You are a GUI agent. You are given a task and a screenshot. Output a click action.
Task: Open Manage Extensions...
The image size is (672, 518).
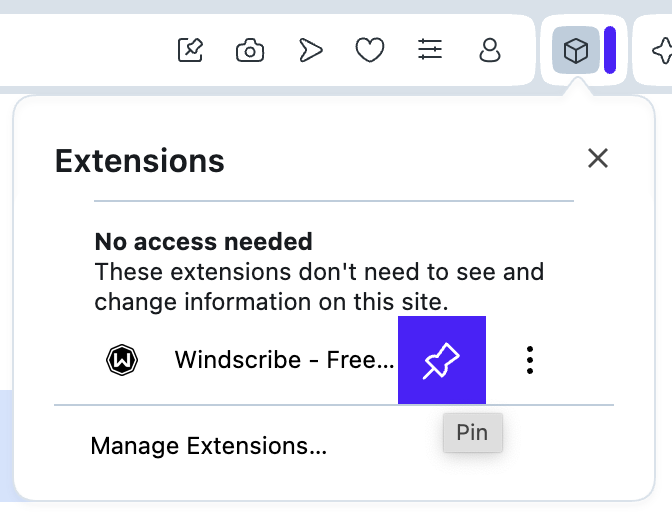tap(208, 445)
